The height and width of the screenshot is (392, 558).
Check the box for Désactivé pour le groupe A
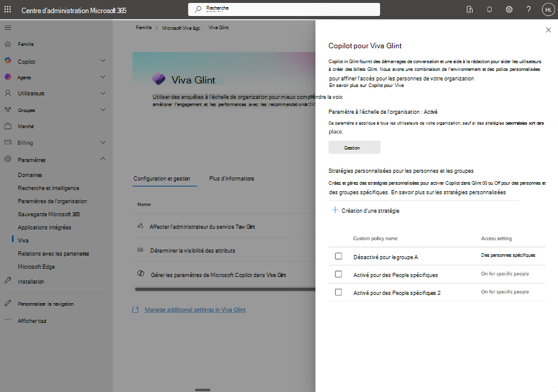pyautogui.click(x=339, y=257)
